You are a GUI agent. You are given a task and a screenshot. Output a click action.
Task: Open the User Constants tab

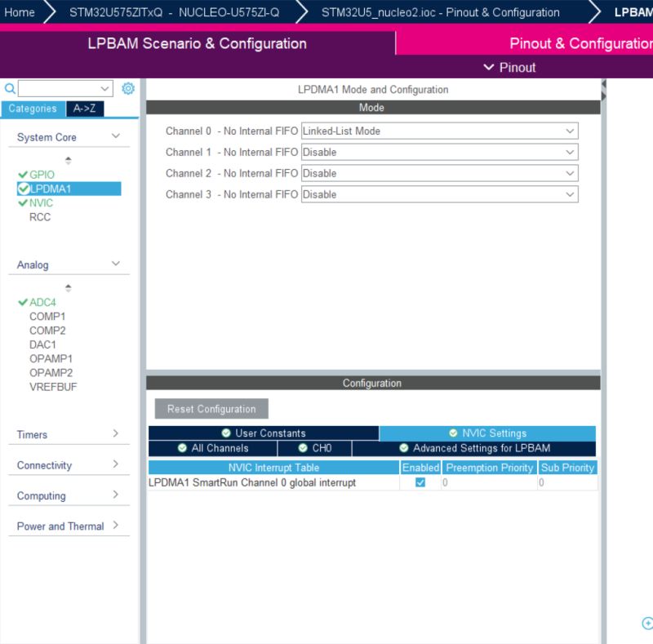[264, 433]
